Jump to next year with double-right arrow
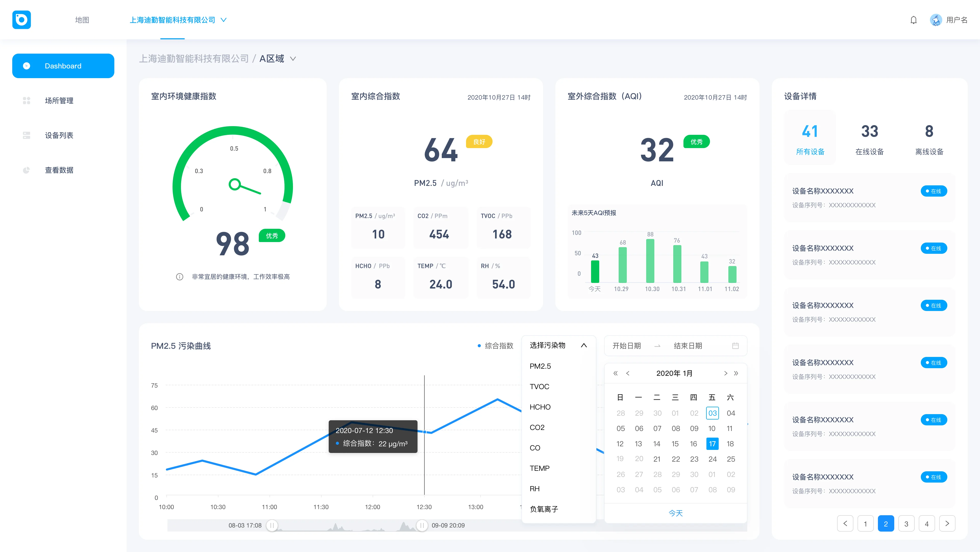Viewport: 980px width, 552px height. pyautogui.click(x=736, y=374)
